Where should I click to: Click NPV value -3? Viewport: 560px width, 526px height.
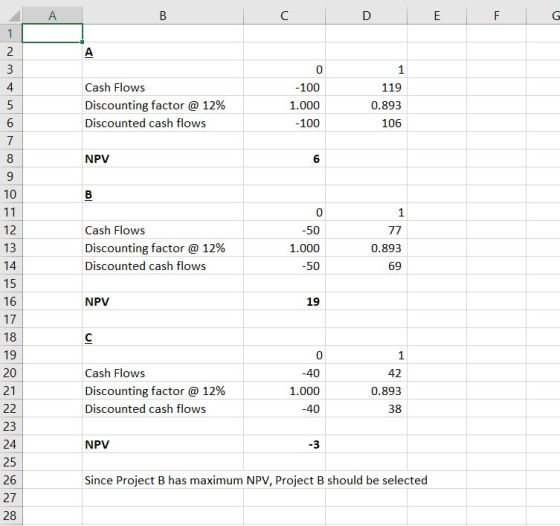284,444
